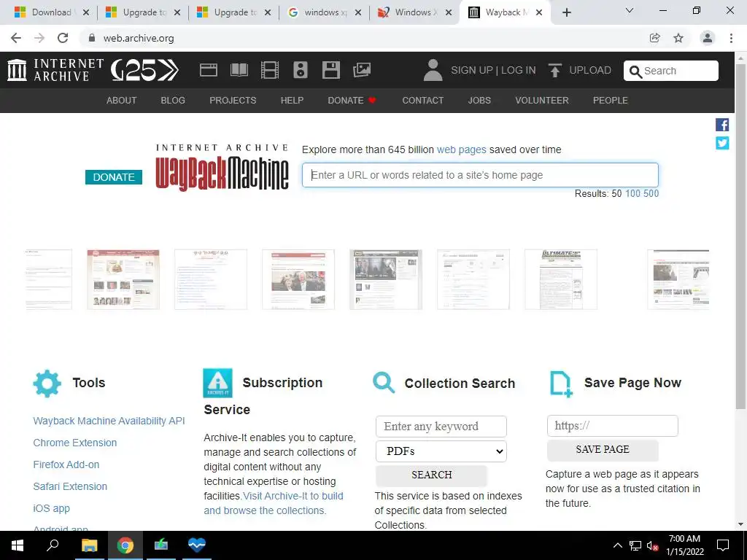Image resolution: width=747 pixels, height=560 pixels.
Task: Switch to the Download Windows tab
Action: pyautogui.click(x=51, y=12)
